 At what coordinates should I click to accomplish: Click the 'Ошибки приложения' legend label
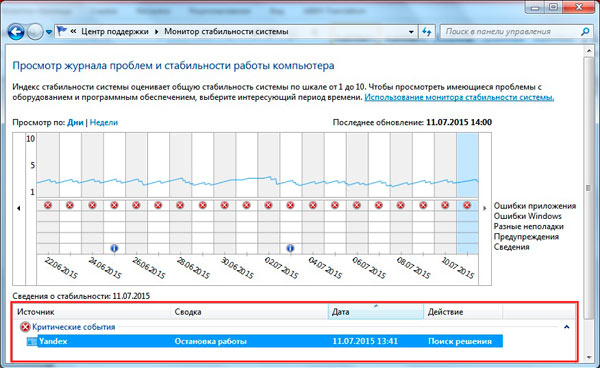click(535, 206)
